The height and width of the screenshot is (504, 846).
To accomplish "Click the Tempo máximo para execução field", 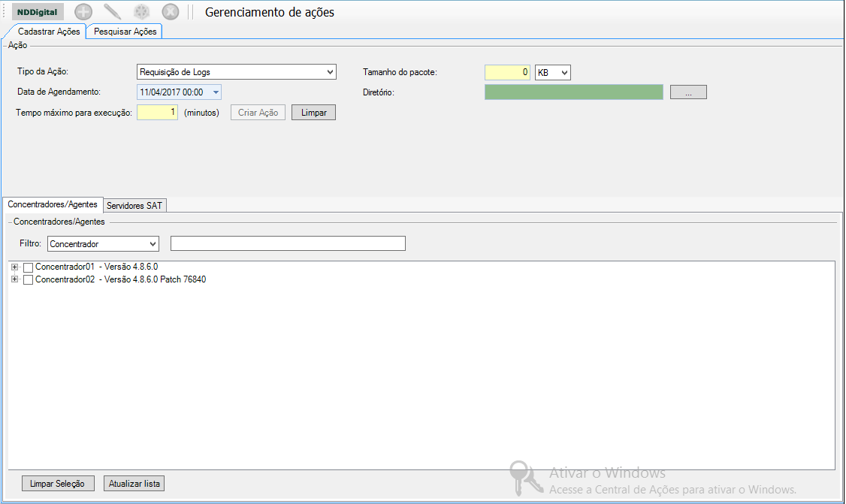I will click(x=157, y=112).
